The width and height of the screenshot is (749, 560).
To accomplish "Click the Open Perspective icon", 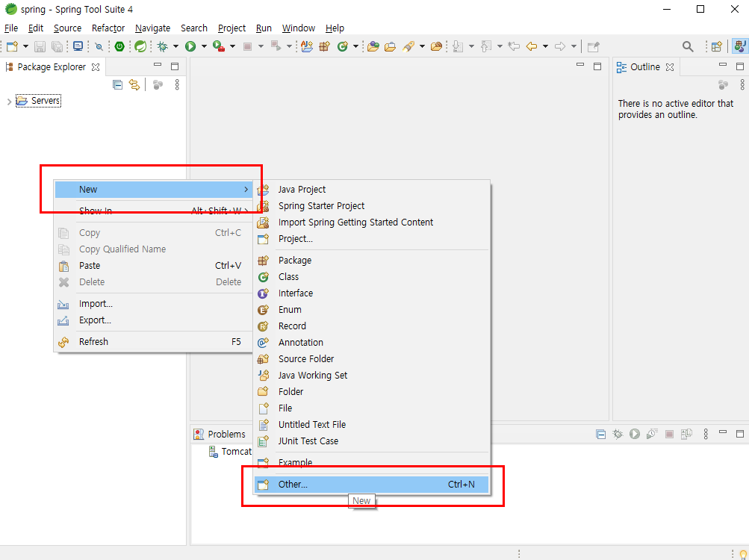I will 717,46.
